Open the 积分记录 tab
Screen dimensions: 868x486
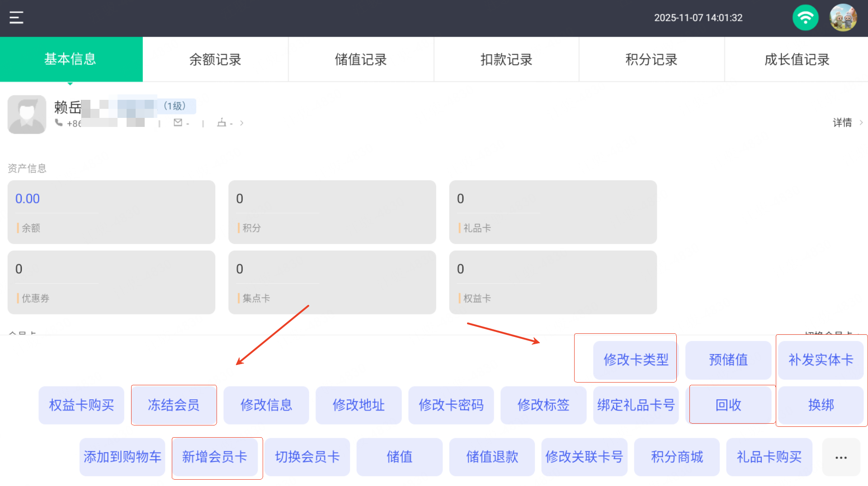(x=651, y=59)
